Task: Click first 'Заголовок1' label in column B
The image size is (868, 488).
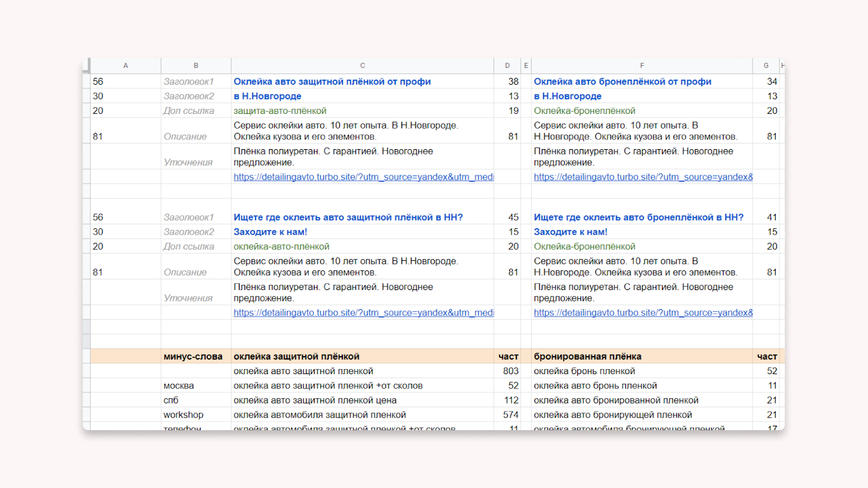Action: click(189, 81)
